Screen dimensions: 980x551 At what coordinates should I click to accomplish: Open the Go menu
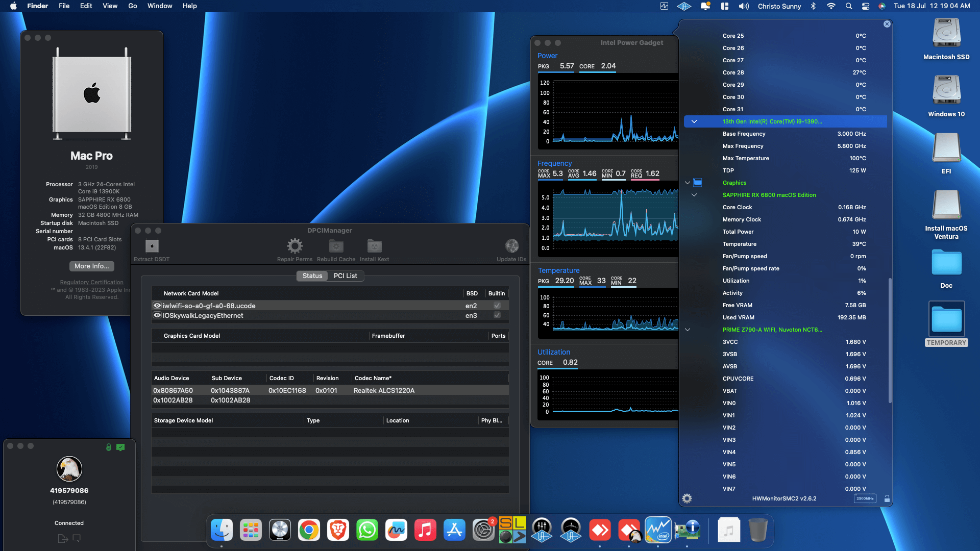[x=133, y=6]
